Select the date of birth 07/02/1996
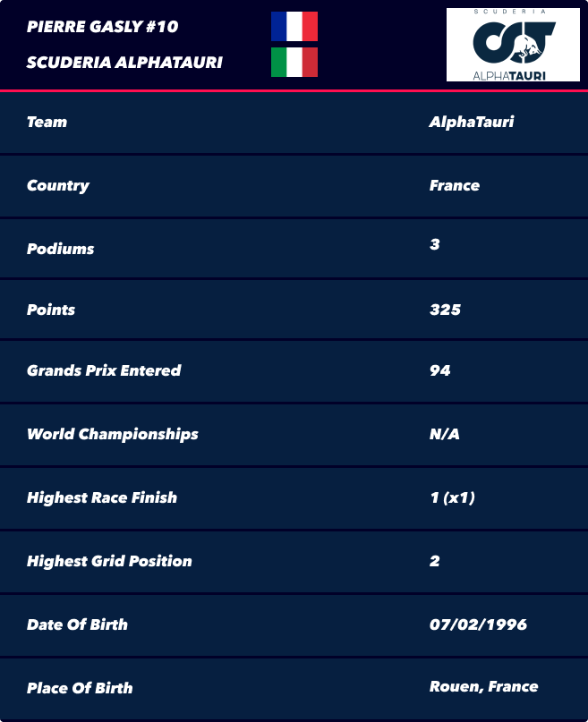Image resolution: width=588 pixels, height=722 pixels. 478,624
